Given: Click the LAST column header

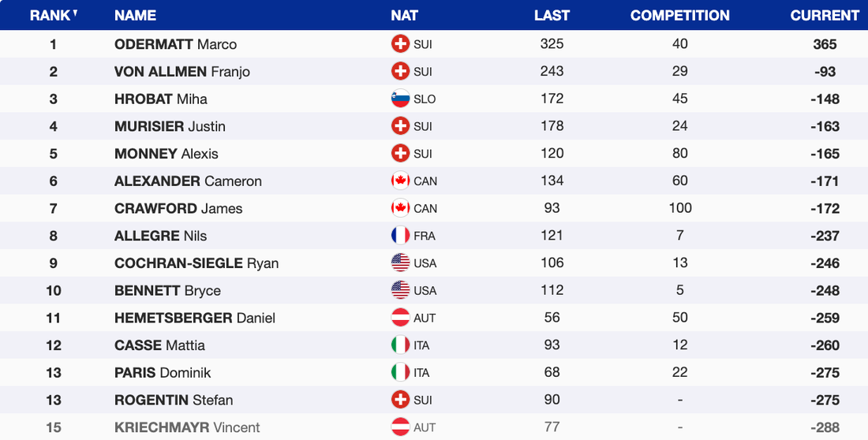Looking at the screenshot, I should point(552,15).
